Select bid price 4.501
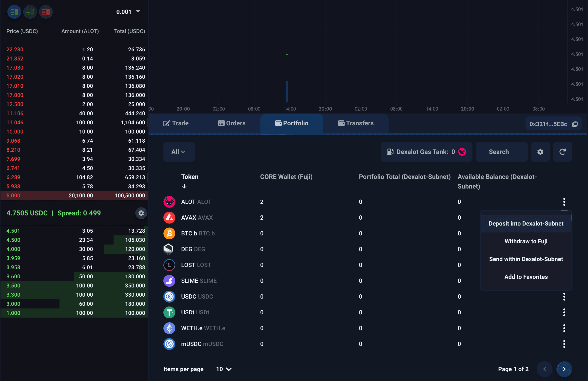 pyautogui.click(x=13, y=231)
